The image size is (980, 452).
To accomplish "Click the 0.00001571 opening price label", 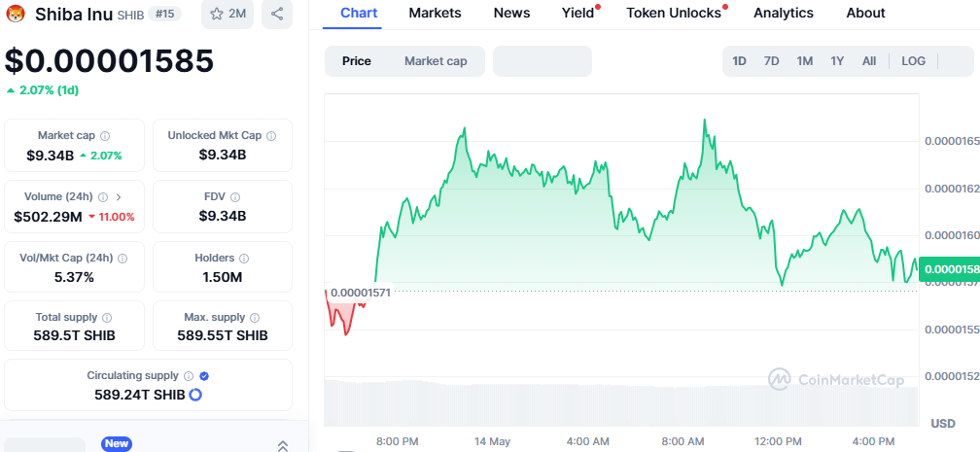I will coord(360,293).
